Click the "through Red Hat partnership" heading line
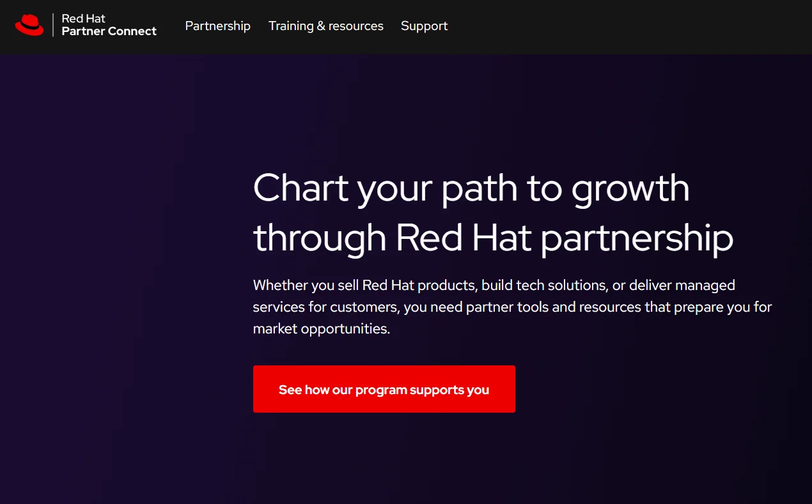Image resolution: width=812 pixels, height=504 pixels. 492,238
